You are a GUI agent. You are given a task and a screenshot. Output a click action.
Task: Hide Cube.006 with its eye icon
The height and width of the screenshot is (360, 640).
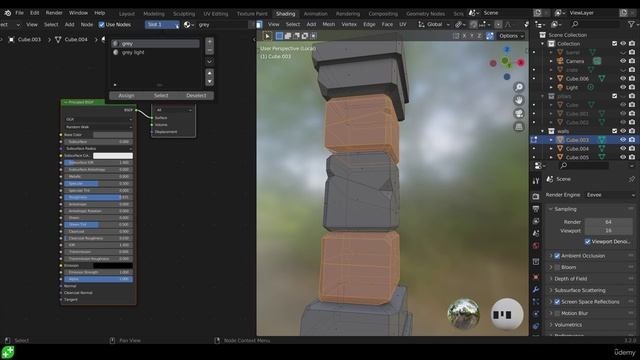coord(623,78)
